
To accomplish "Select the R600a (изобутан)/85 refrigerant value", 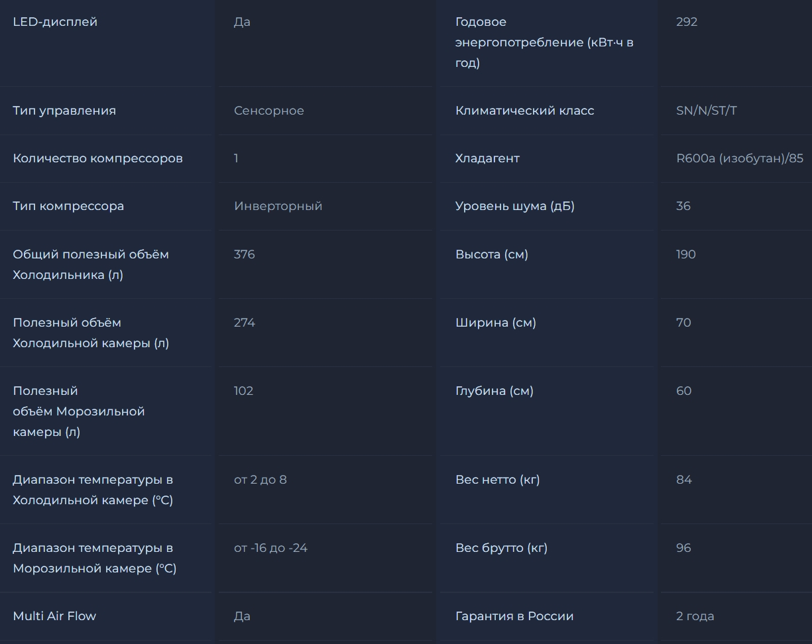I will pyautogui.click(x=740, y=158).
